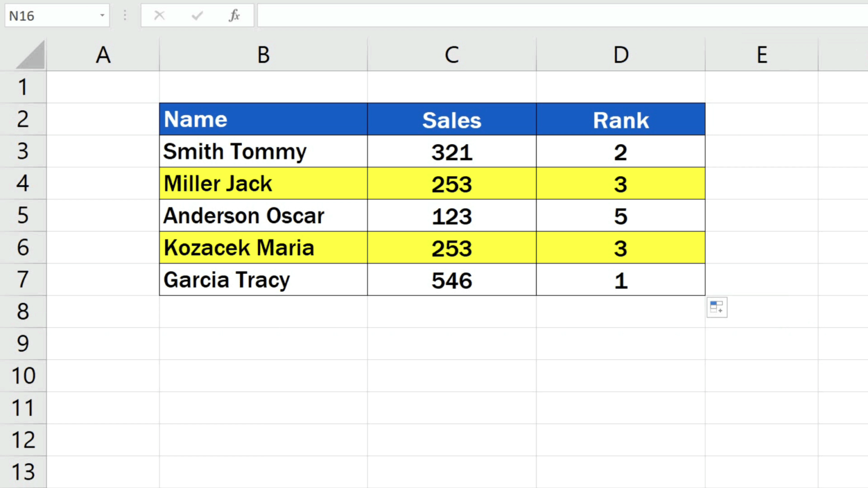Select Kozacek Maria's rank cell showing 3

point(620,247)
